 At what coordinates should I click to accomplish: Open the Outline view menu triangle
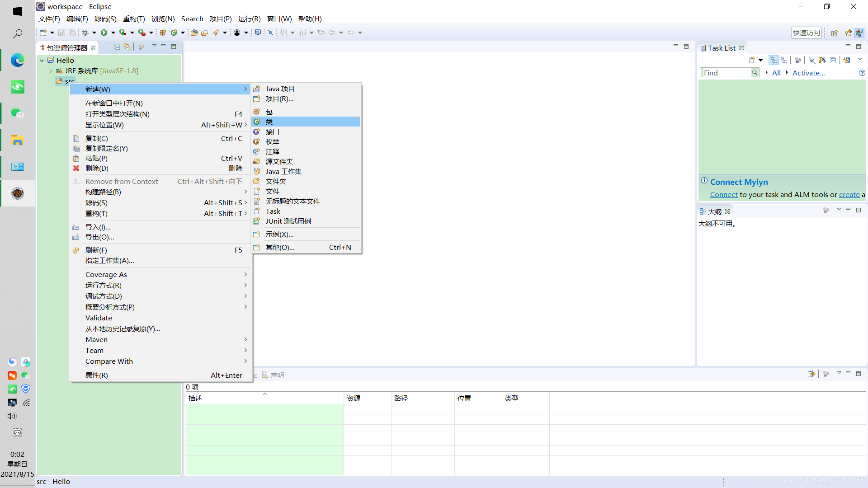coord(839,209)
